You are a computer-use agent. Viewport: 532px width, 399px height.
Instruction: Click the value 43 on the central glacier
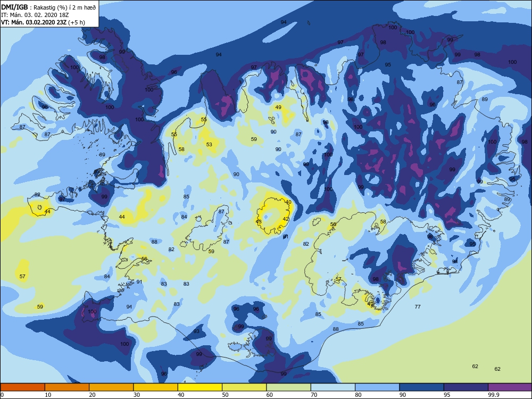(259, 221)
